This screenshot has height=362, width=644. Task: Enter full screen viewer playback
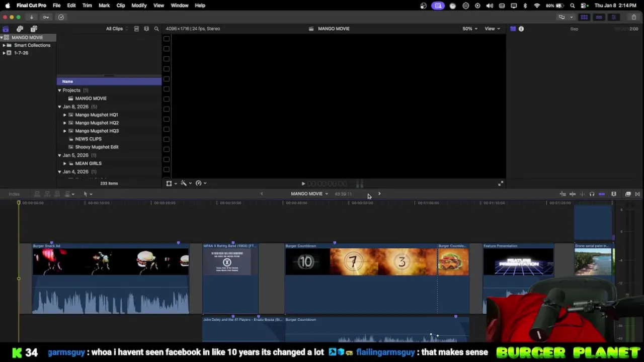coord(500,184)
